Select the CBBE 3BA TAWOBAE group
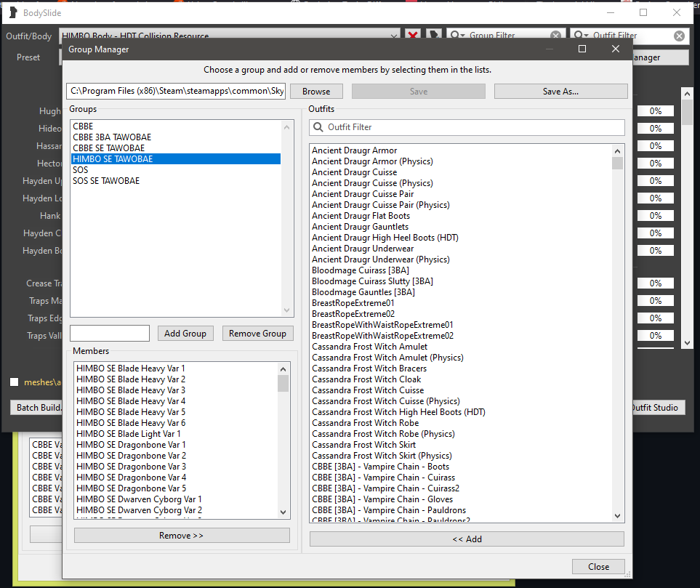This screenshot has width=700, height=588. (175, 137)
